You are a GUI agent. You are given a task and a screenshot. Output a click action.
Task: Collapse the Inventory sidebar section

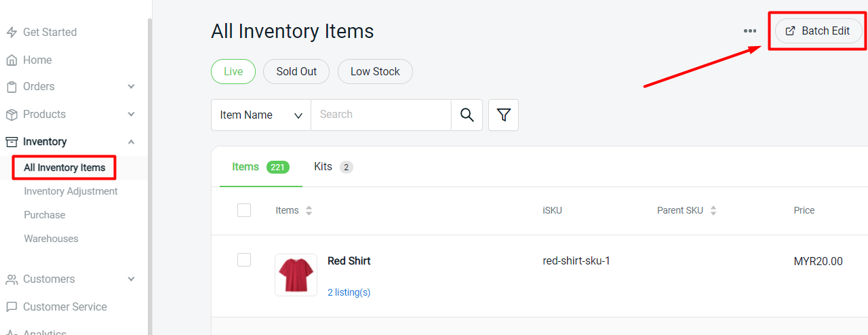pos(131,142)
